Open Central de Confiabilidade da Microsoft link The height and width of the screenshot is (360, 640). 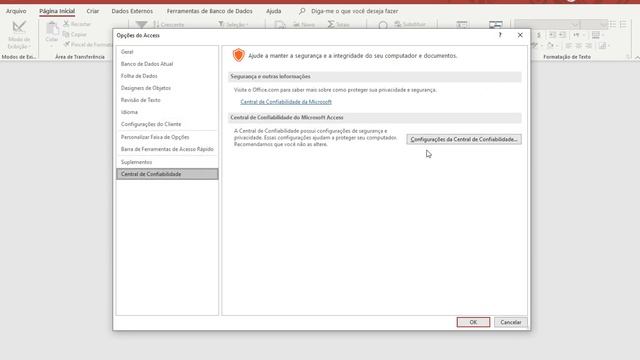click(x=286, y=102)
